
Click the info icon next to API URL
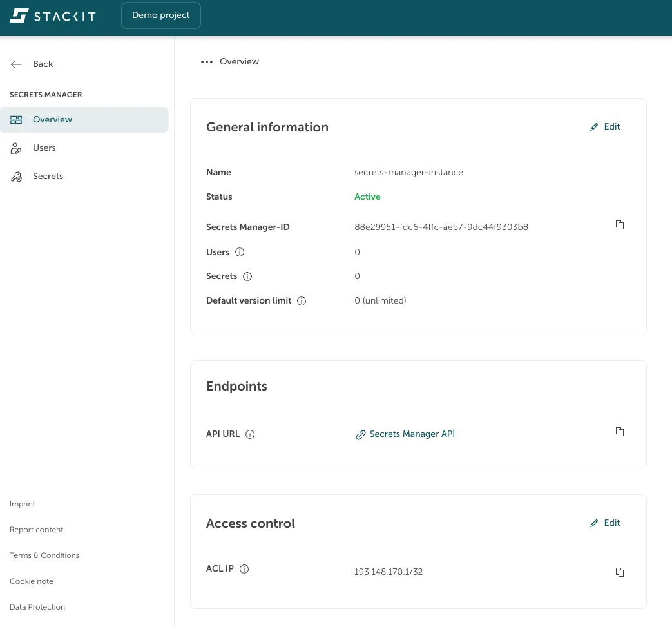[x=249, y=434]
